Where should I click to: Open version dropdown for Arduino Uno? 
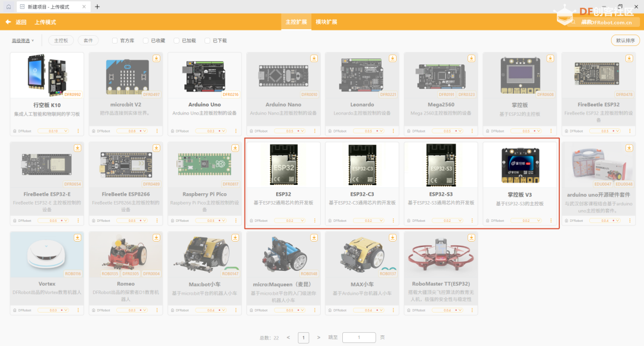[211, 131]
